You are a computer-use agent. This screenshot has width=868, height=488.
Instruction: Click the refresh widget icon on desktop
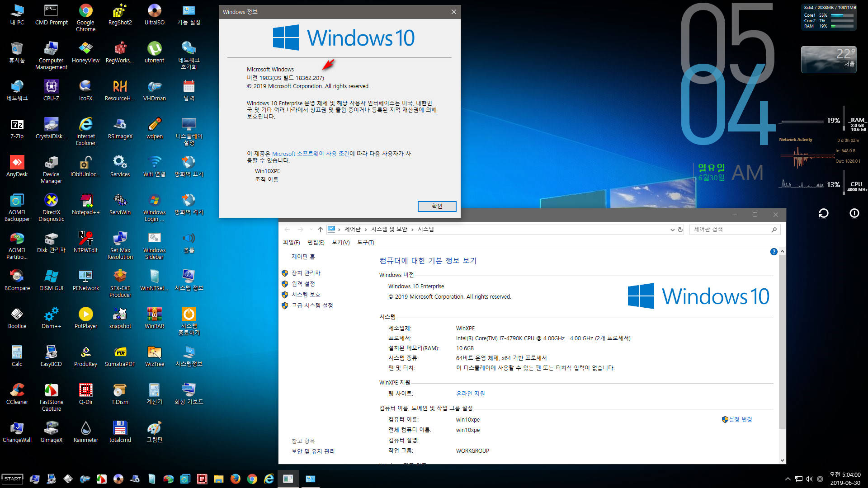pos(823,213)
